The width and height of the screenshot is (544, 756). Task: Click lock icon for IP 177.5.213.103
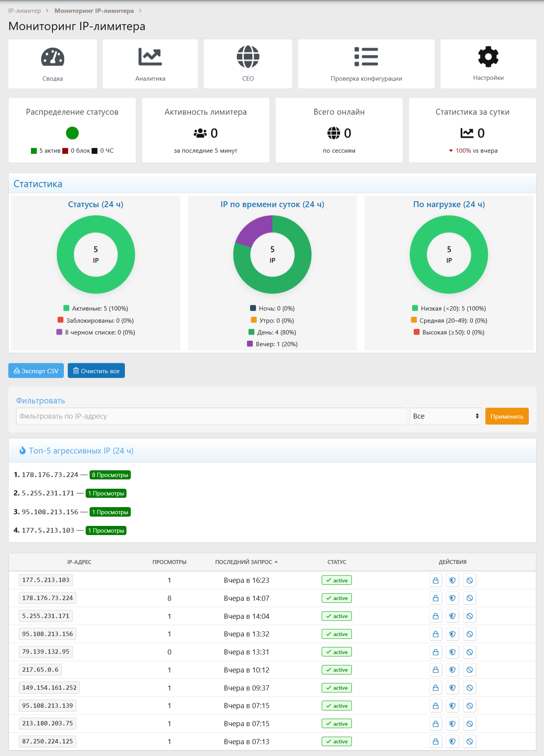(436, 581)
